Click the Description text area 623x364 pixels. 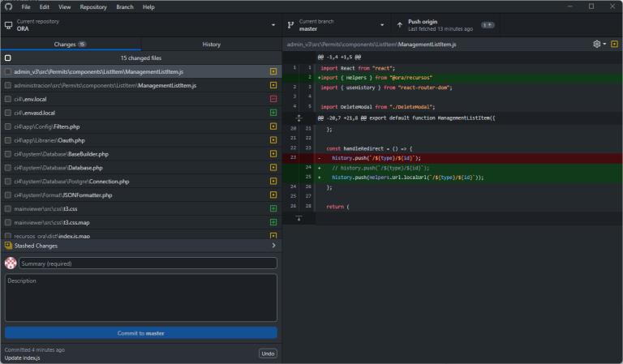(140, 298)
